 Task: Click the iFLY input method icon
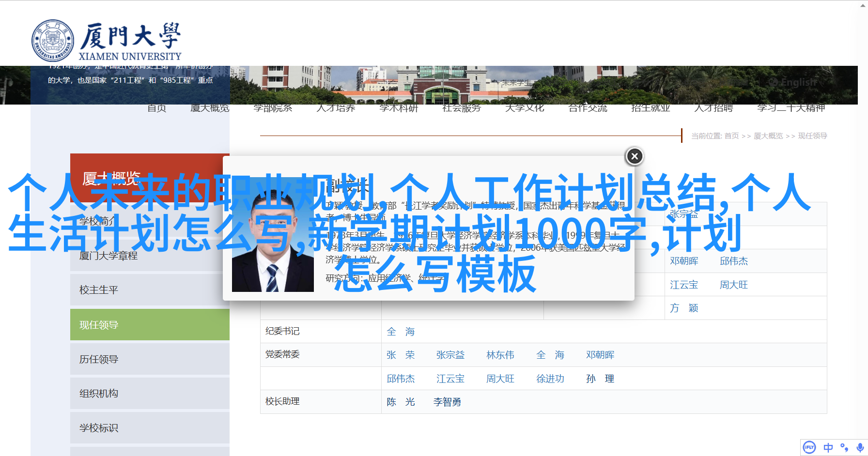point(809,447)
